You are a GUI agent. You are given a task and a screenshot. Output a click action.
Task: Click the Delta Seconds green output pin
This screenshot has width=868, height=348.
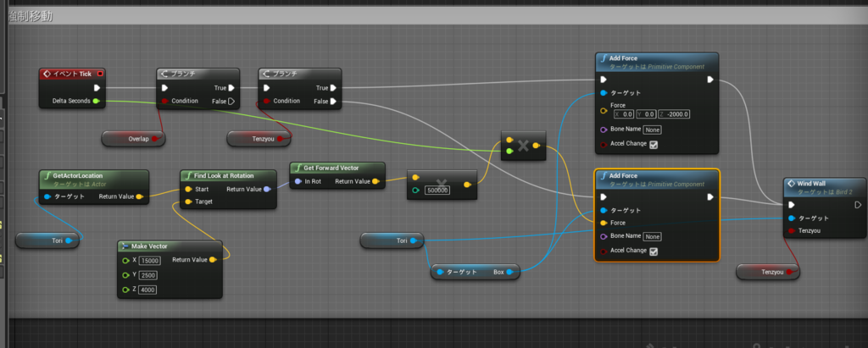point(97,101)
